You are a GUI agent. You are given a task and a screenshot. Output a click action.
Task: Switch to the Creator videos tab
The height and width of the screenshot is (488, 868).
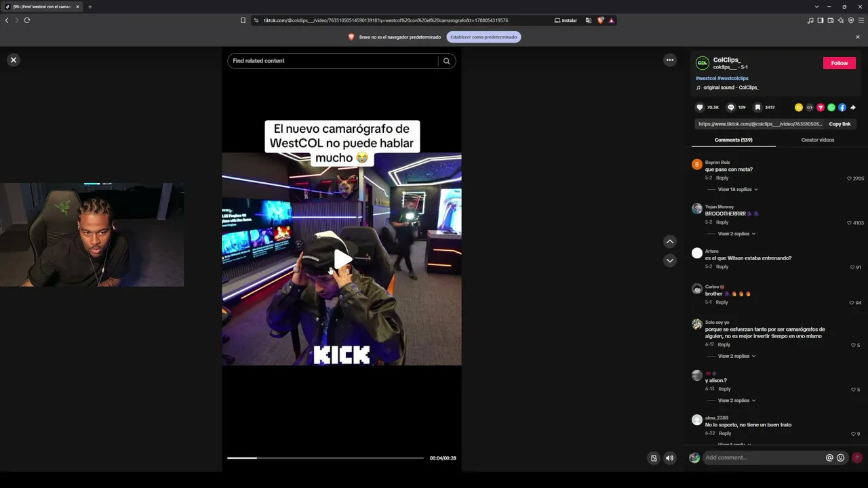(x=818, y=140)
